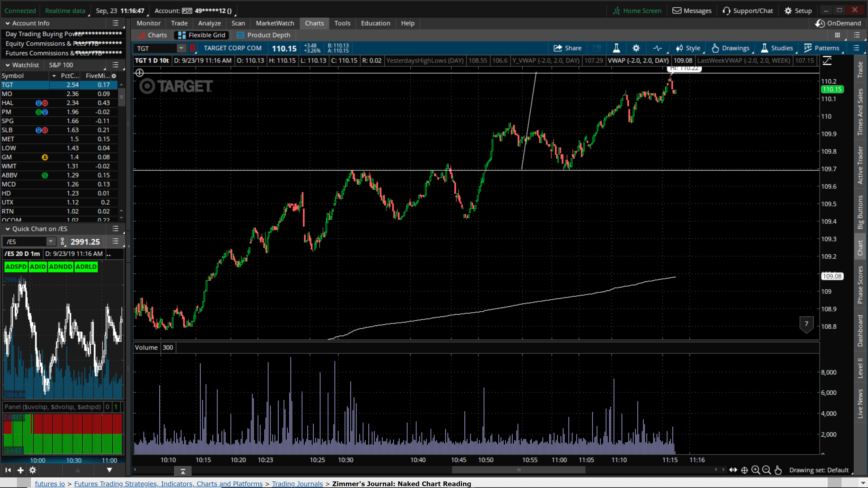Screen dimensions: 868x488
Task: Open the Trading Journals breadcrumb link
Action: pos(297,484)
